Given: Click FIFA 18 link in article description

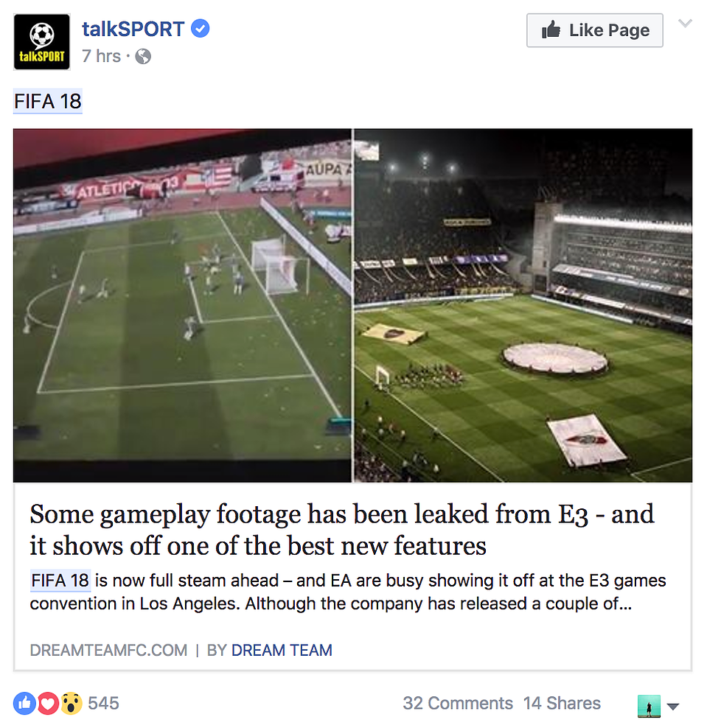Looking at the screenshot, I should coord(60,581).
